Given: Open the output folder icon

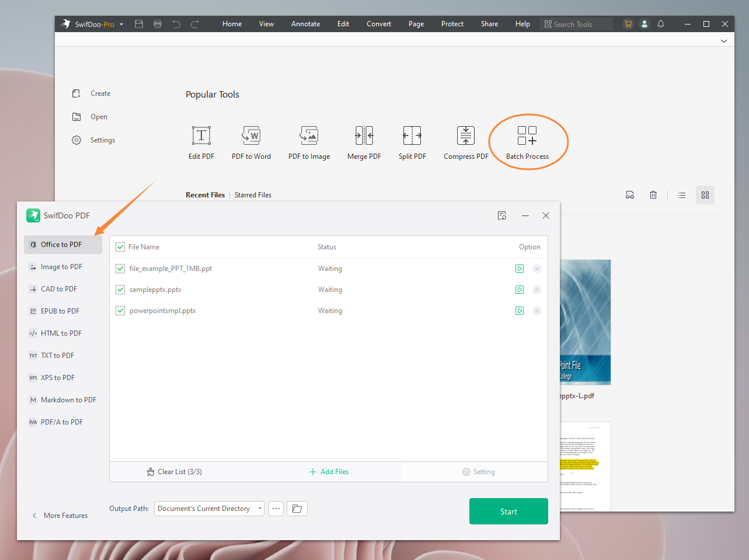Looking at the screenshot, I should click(297, 509).
